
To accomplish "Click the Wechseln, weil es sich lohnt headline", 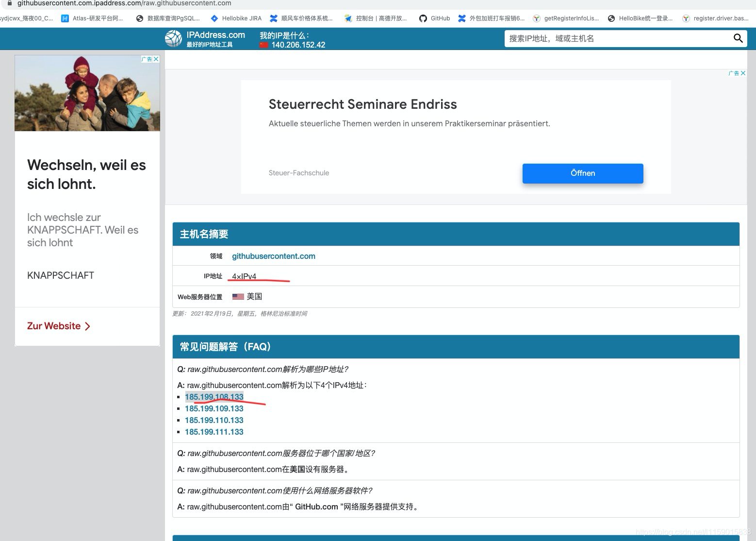I will (x=86, y=174).
